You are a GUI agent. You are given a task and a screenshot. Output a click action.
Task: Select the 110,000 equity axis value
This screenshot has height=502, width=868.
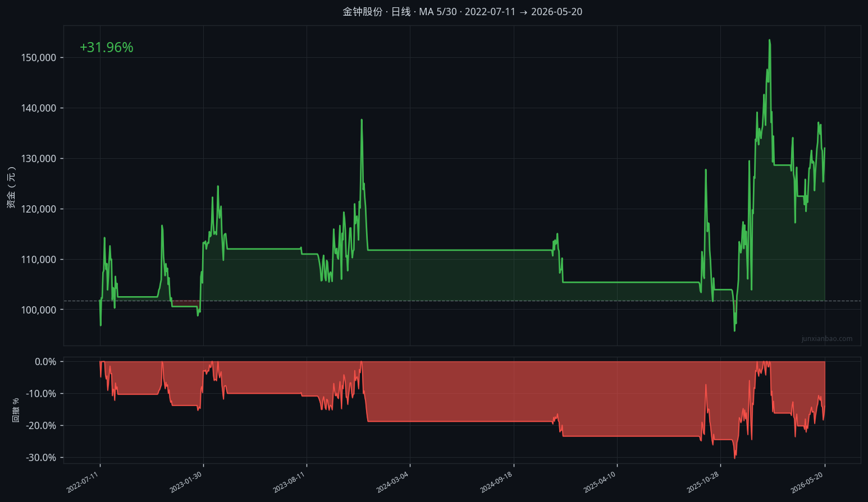pos(39,260)
